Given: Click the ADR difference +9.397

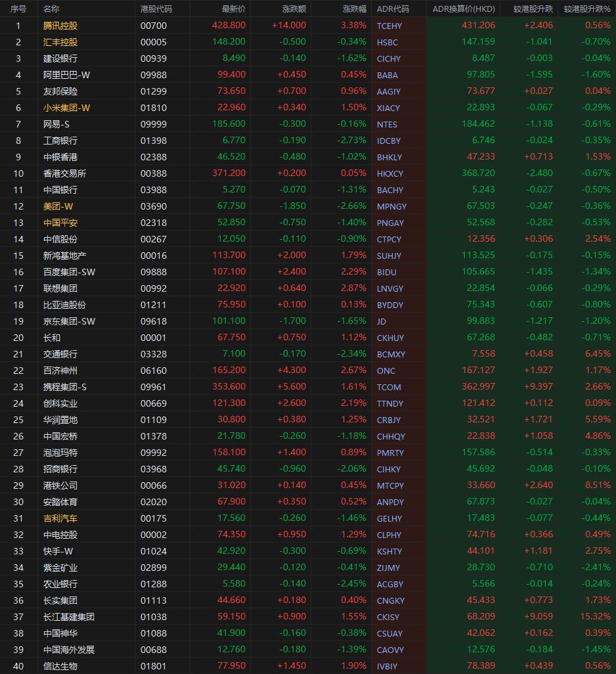Looking at the screenshot, I should (x=539, y=386).
